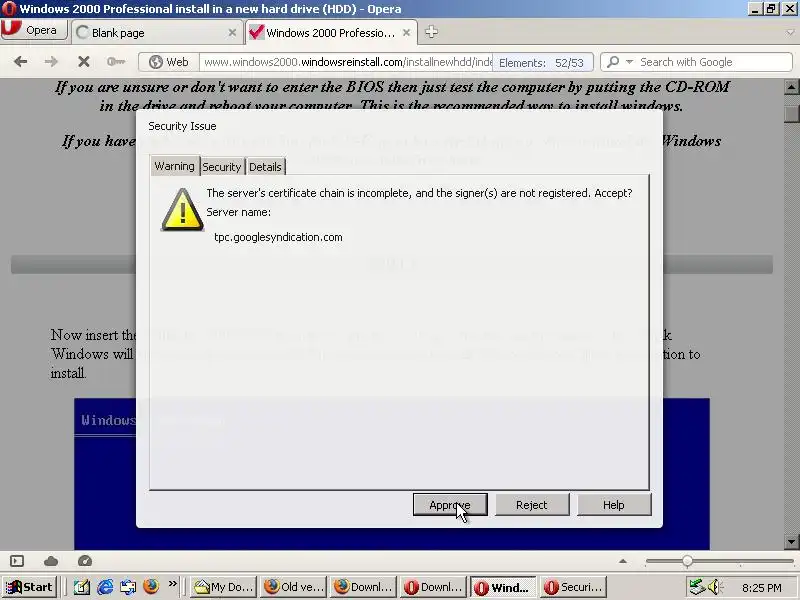This screenshot has height=600, width=800.
Task: Open the search engine dropdown arrow
Action: [630, 62]
